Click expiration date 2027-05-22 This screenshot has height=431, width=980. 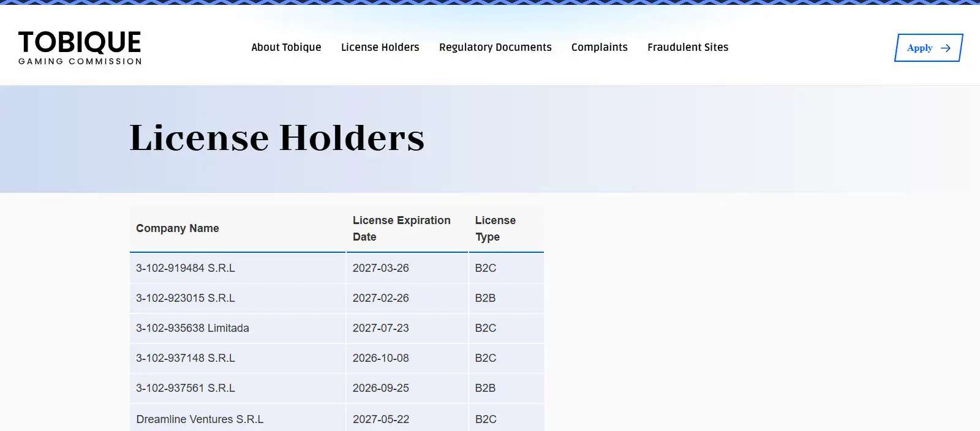381,419
